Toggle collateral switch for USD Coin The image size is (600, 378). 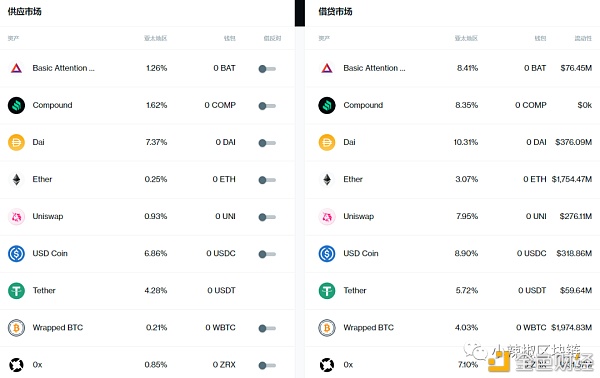point(267,254)
